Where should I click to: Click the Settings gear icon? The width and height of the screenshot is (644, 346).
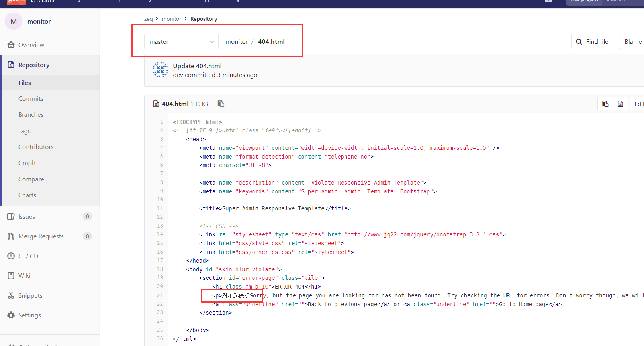click(x=11, y=315)
